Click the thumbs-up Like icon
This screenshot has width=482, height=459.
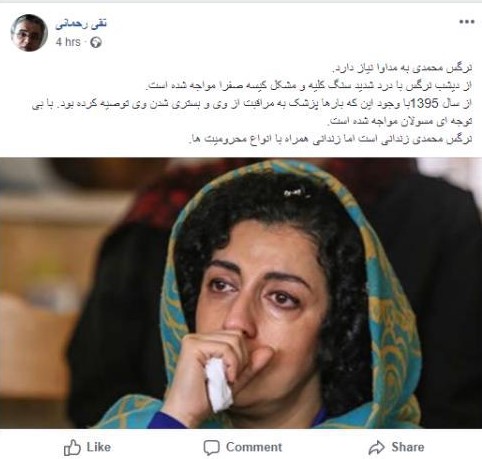click(x=72, y=447)
